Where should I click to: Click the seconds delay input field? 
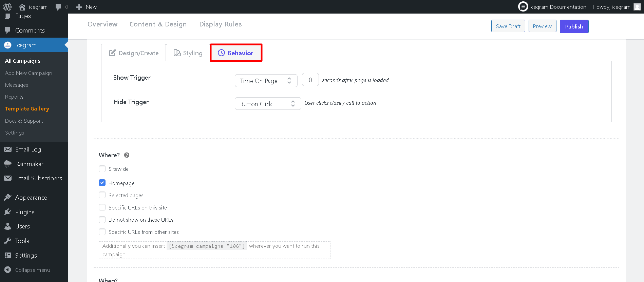(310, 80)
